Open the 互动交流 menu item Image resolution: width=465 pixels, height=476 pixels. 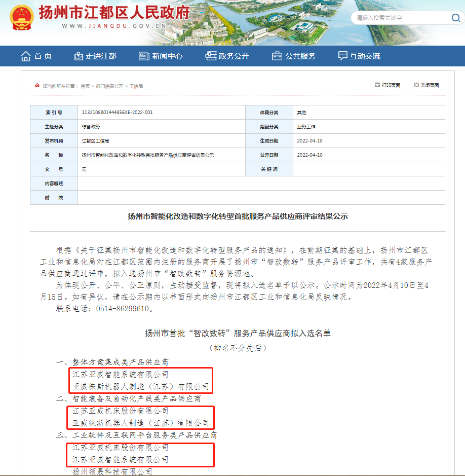pyautogui.click(x=365, y=56)
